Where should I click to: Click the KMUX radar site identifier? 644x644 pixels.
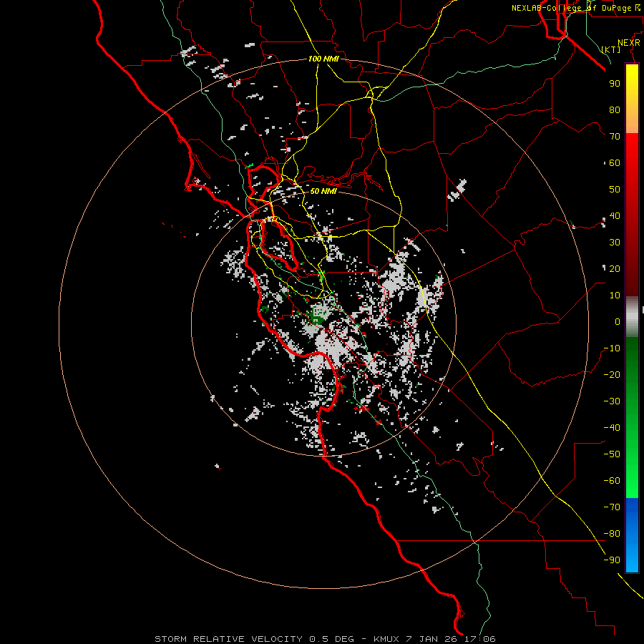(386, 639)
